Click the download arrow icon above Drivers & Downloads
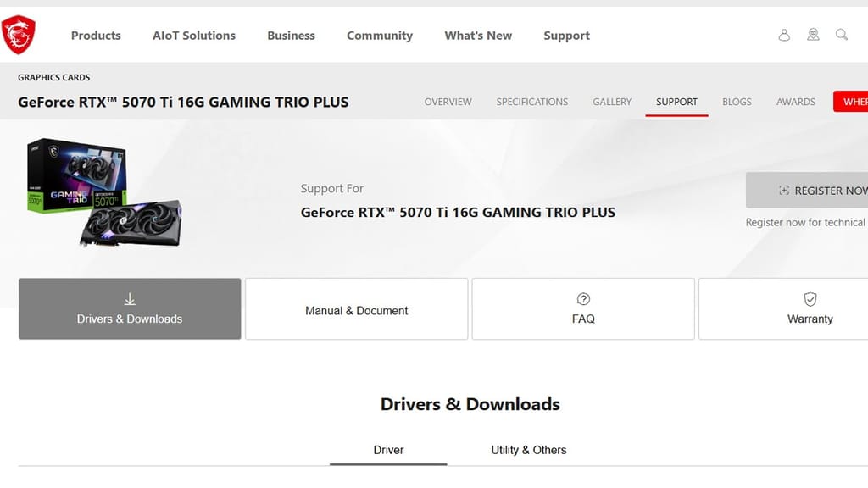This screenshot has width=868, height=488. click(x=130, y=299)
